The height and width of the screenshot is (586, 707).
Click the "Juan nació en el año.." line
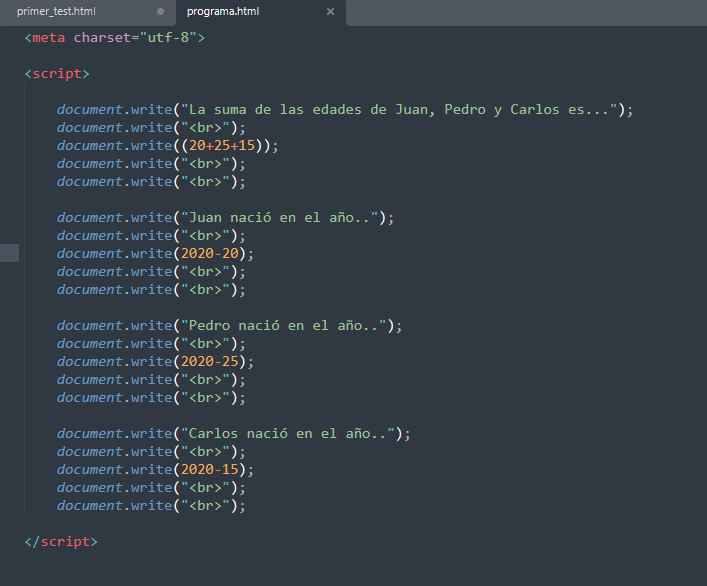coord(225,218)
